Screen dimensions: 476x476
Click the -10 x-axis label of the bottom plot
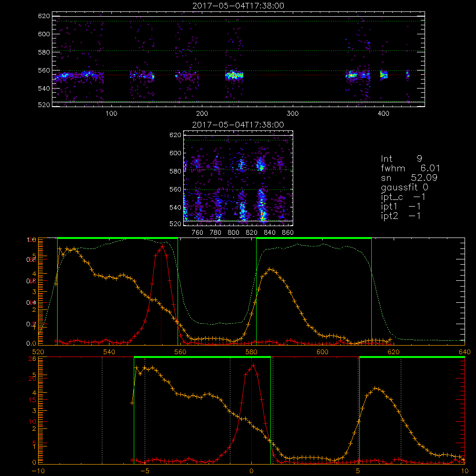click(38, 471)
